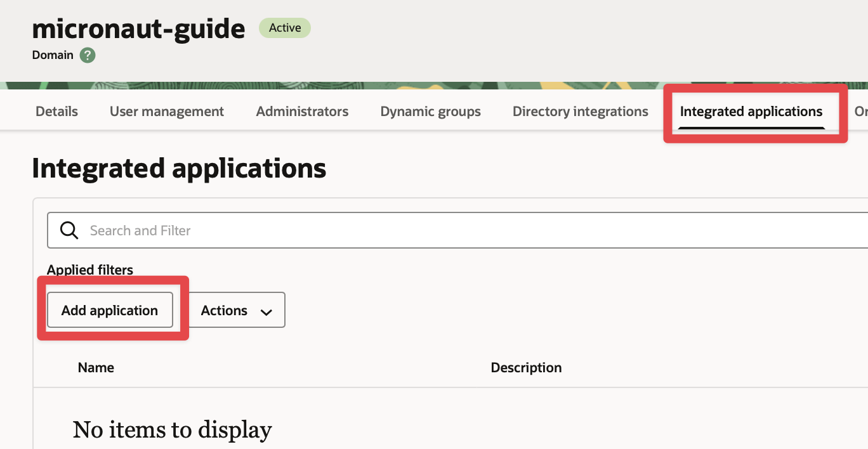Click the Domain label under the title

point(53,55)
